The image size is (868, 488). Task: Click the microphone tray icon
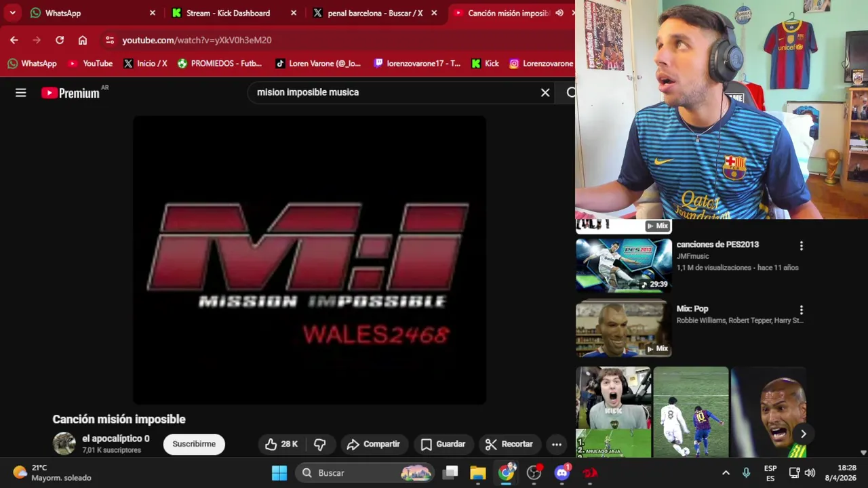tap(746, 473)
